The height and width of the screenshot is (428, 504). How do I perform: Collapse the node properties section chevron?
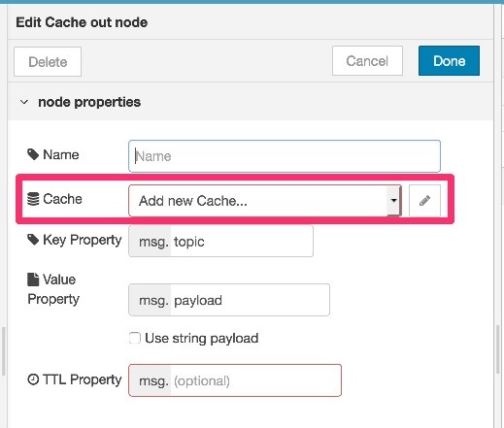point(24,102)
